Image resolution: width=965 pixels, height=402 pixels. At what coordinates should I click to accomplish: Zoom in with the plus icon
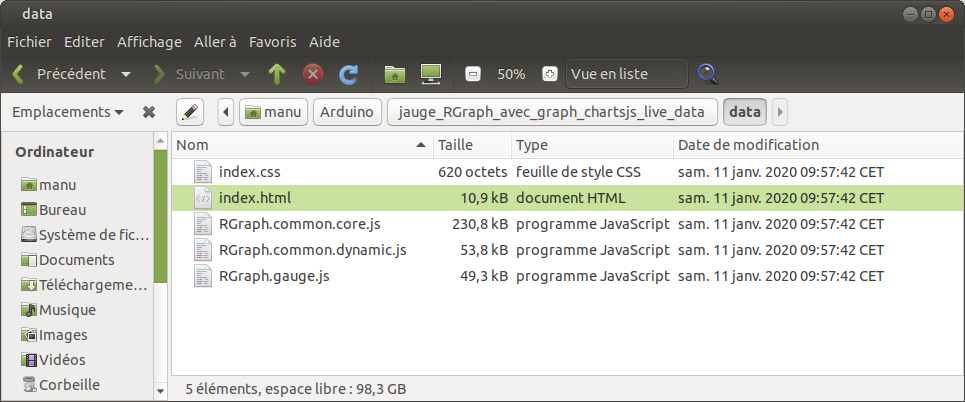[549, 74]
